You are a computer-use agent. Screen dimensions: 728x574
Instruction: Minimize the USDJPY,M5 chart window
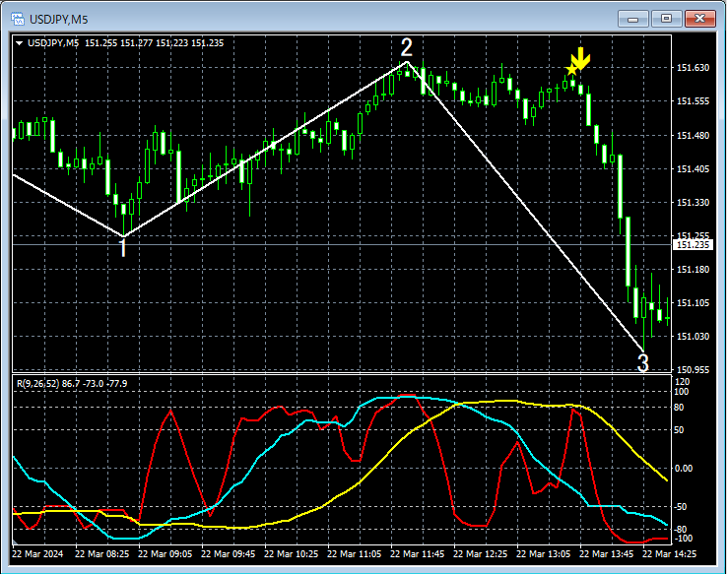coord(632,19)
